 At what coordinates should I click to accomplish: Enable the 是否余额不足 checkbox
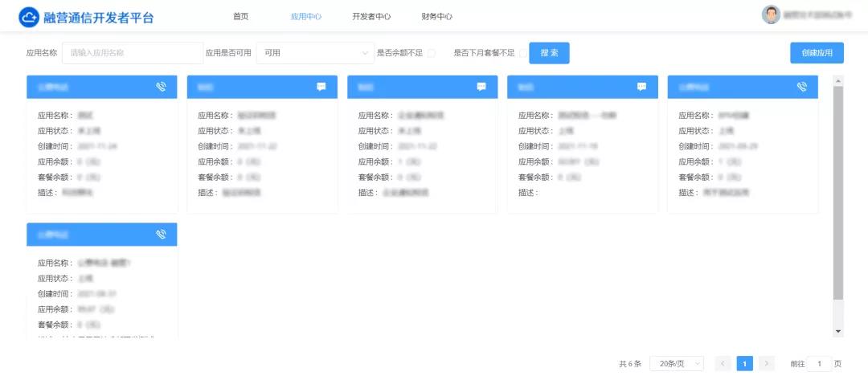tap(432, 53)
